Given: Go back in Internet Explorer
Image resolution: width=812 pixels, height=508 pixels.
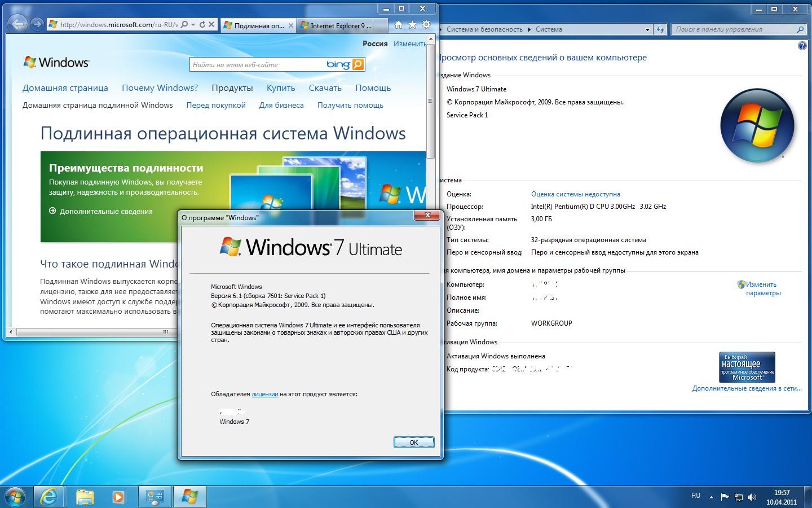Looking at the screenshot, I should (x=18, y=24).
